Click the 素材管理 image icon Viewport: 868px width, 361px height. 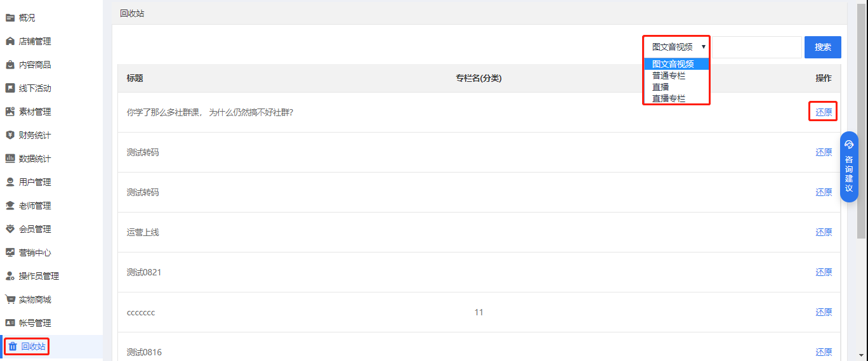point(10,112)
